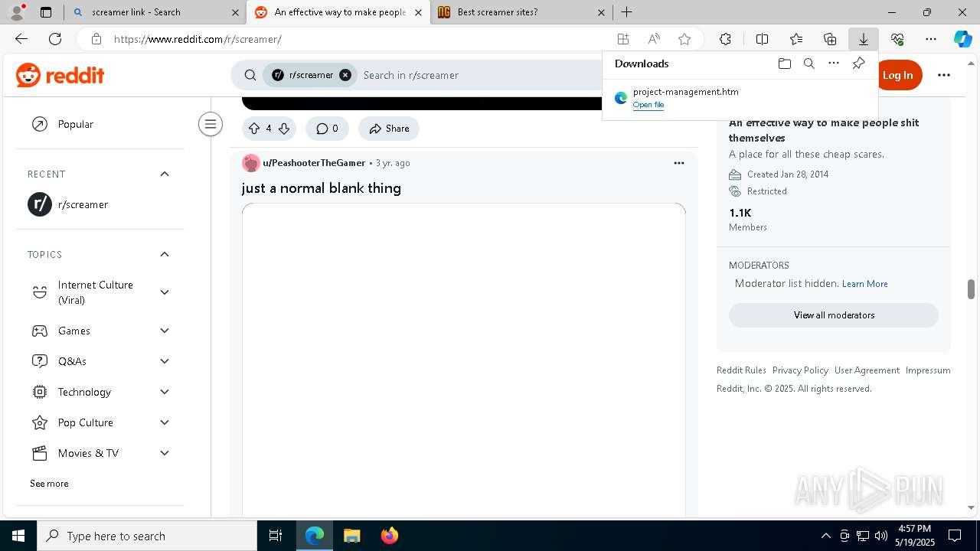Image resolution: width=980 pixels, height=551 pixels.
Task: Collapse the RECENT section
Action: (165, 174)
